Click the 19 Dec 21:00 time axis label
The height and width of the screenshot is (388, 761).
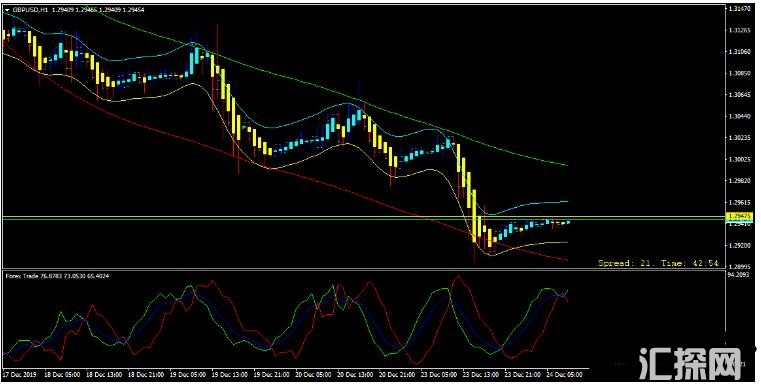point(272,375)
